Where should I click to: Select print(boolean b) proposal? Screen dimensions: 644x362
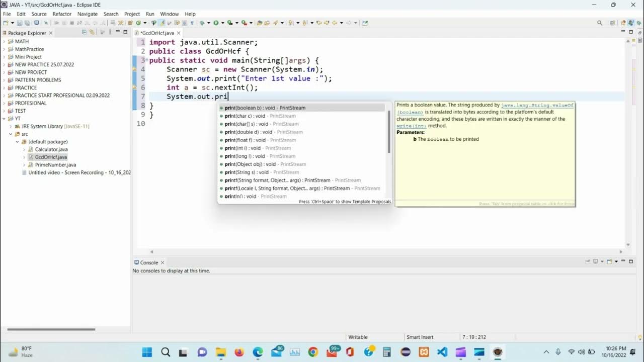pyautogui.click(x=302, y=108)
